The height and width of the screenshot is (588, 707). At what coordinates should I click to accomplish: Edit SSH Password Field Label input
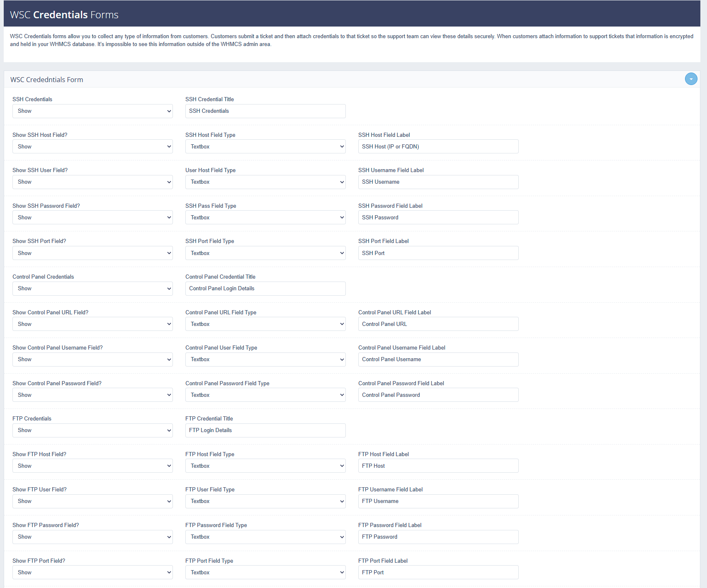438,217
